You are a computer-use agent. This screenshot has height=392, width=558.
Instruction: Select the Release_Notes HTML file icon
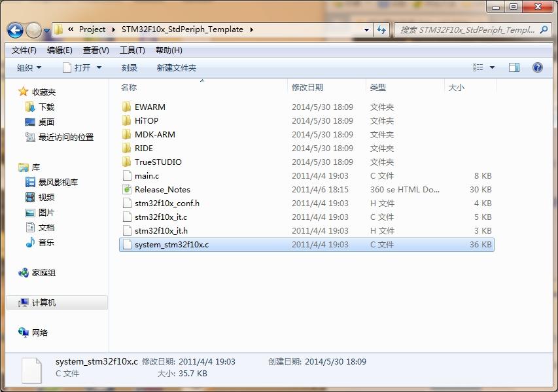(127, 189)
